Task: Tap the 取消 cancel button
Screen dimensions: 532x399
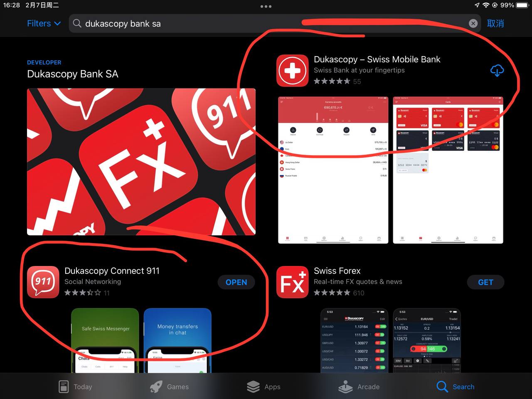Action: pos(495,24)
